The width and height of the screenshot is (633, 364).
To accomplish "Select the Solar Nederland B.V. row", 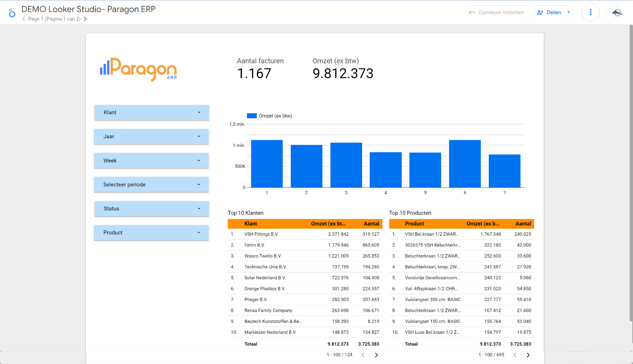I will [305, 278].
